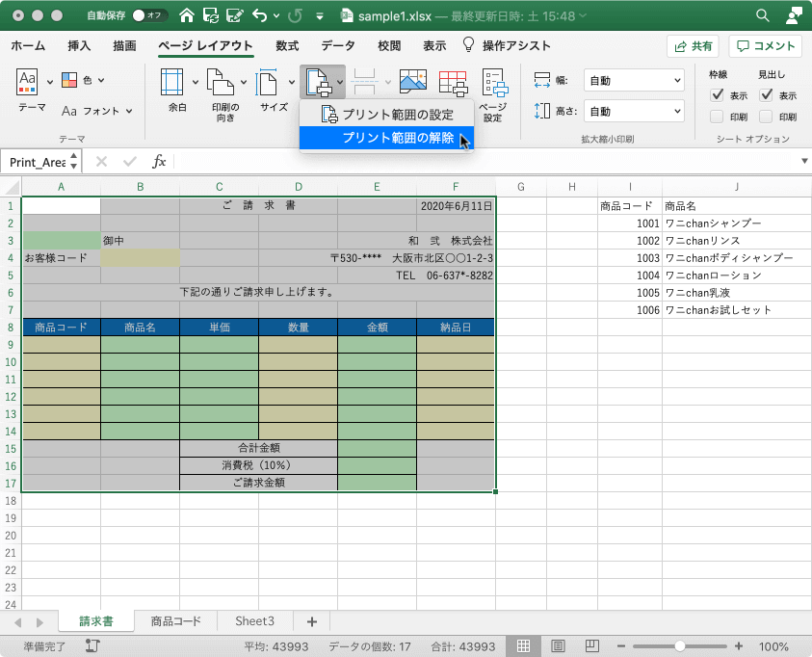
Task: Open the ホーム ribbon tab
Action: pos(28,45)
